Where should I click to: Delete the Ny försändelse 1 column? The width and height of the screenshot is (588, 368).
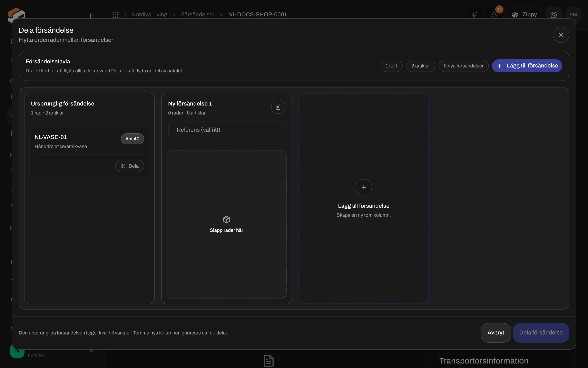pyautogui.click(x=278, y=107)
